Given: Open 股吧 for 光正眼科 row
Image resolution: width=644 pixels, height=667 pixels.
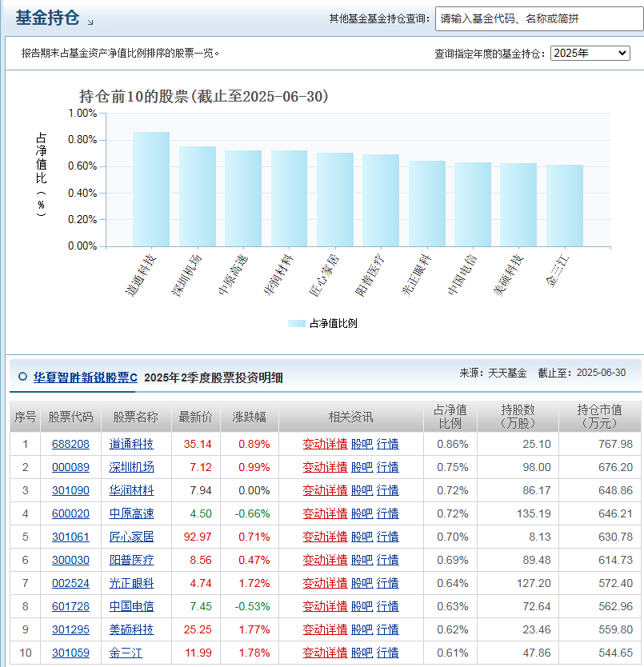Looking at the screenshot, I should (x=362, y=583).
